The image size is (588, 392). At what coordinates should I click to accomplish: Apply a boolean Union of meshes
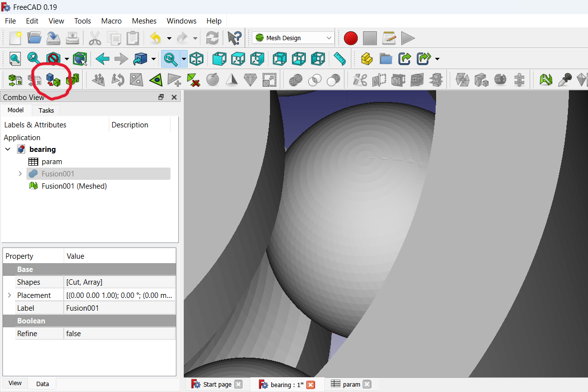(x=295, y=79)
